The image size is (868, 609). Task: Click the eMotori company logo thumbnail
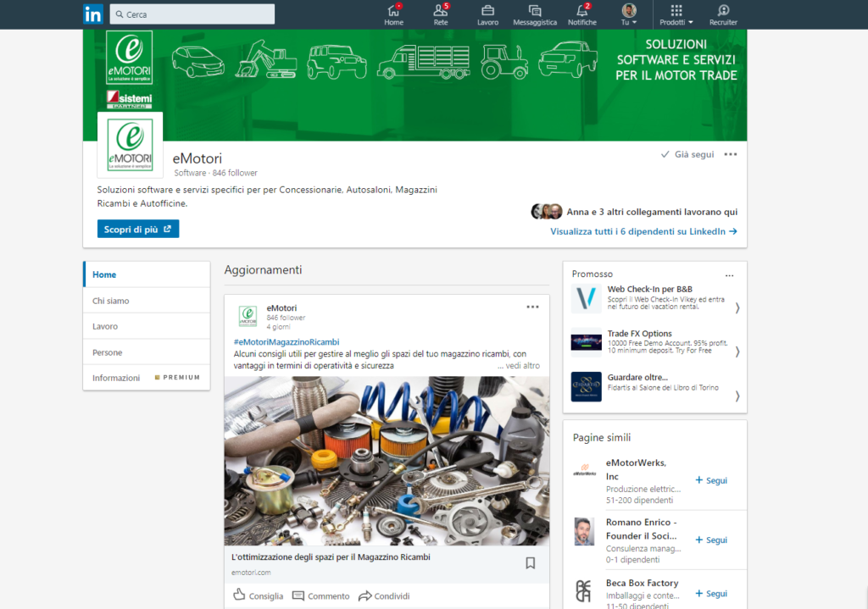coord(130,145)
